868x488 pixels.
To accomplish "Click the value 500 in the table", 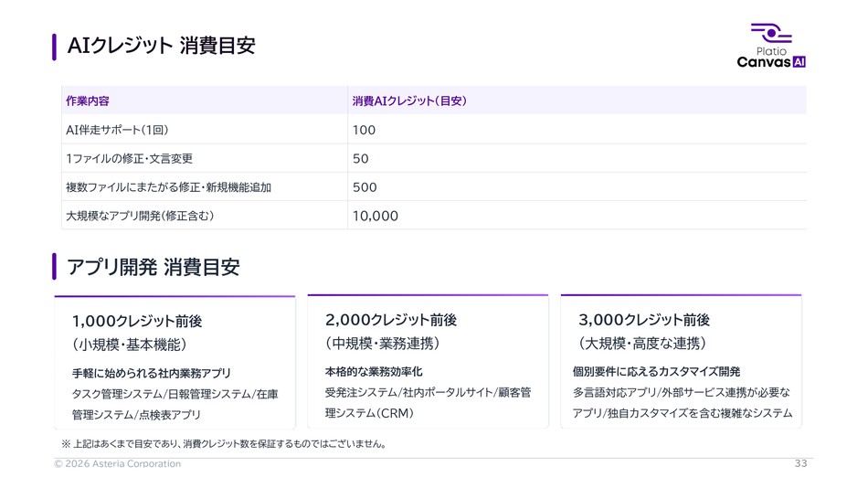I will (365, 187).
